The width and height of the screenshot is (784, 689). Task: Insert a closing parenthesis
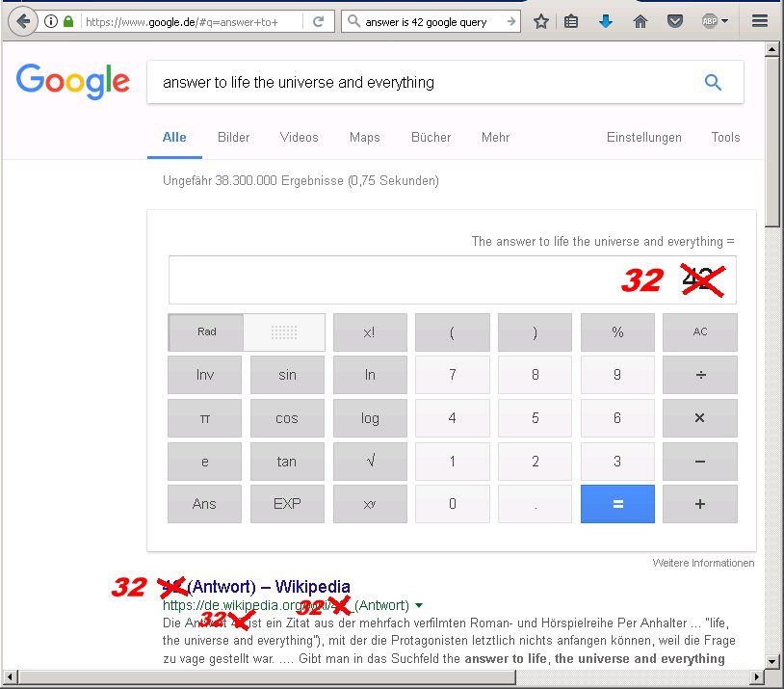(x=535, y=332)
